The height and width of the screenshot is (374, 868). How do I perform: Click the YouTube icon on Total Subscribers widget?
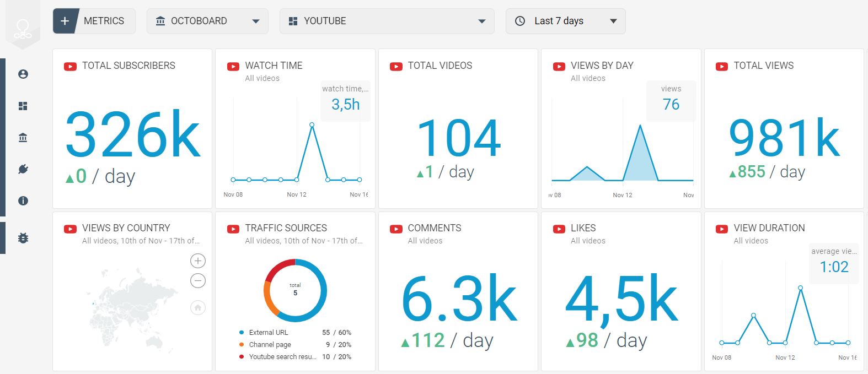70,67
